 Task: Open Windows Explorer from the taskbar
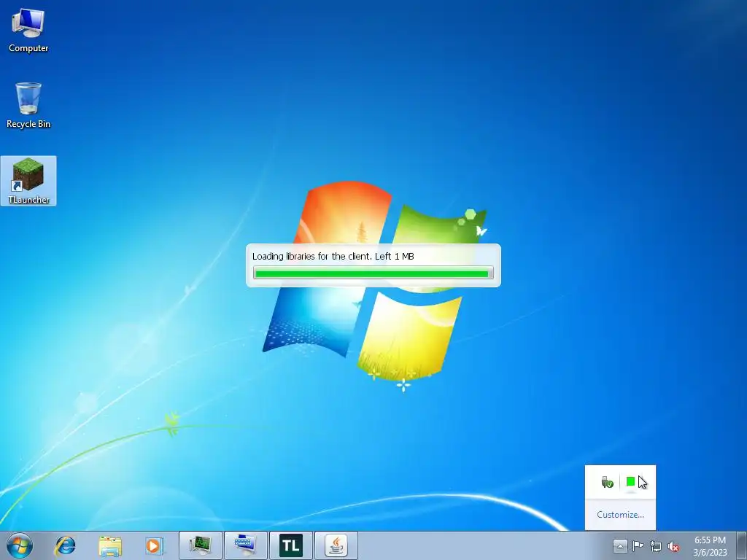coord(109,545)
